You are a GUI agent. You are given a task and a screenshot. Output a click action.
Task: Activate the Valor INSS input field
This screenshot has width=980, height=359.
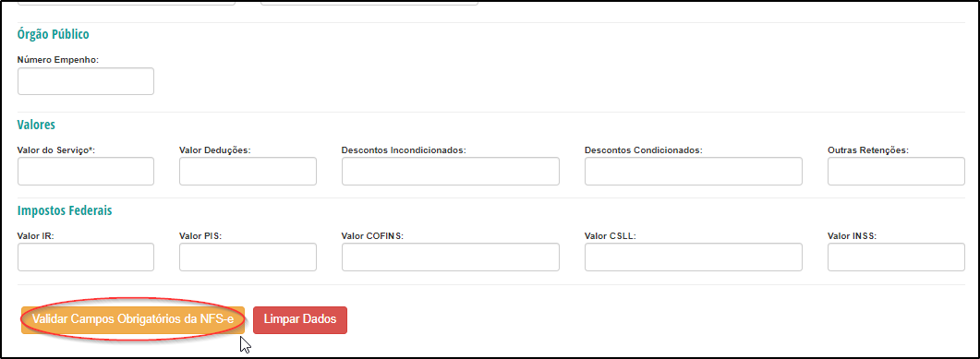coord(896,257)
